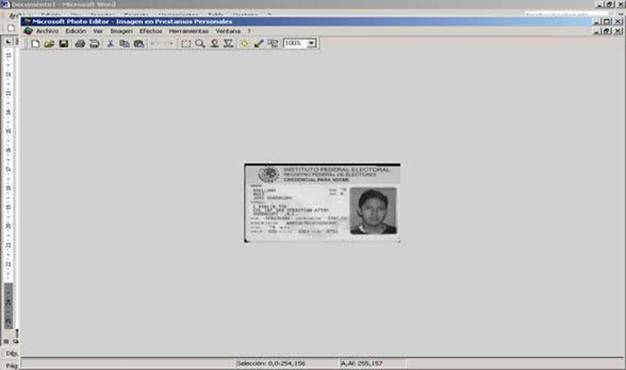Click the ID card image on the canvas
Viewport: 626px width, 370px height.
[322, 202]
